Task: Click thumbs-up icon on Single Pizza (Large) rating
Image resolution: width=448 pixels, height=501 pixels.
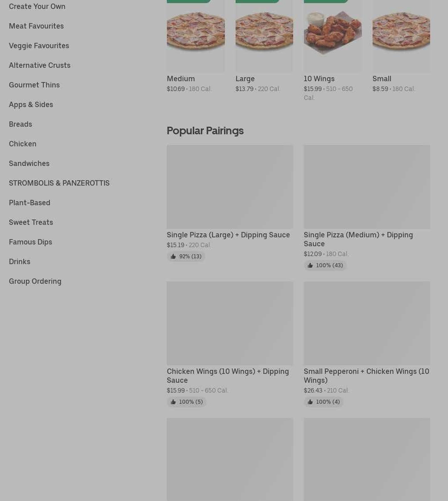Action: (173, 257)
